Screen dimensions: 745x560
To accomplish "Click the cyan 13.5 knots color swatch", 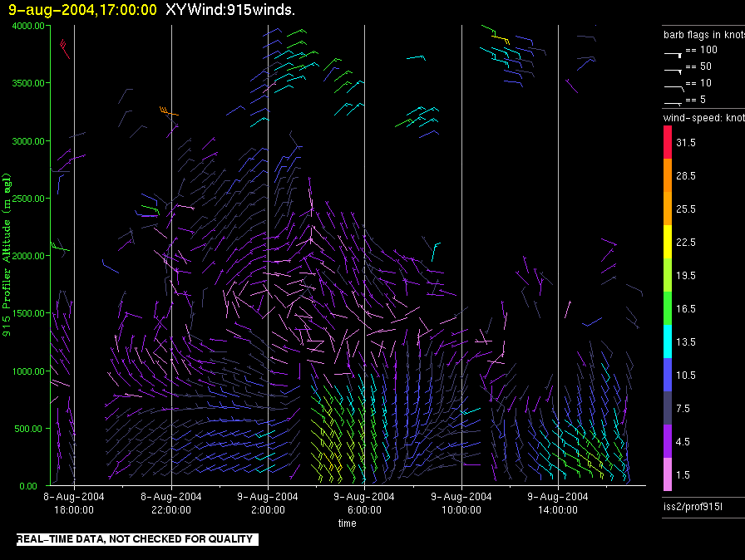I will tap(668, 341).
